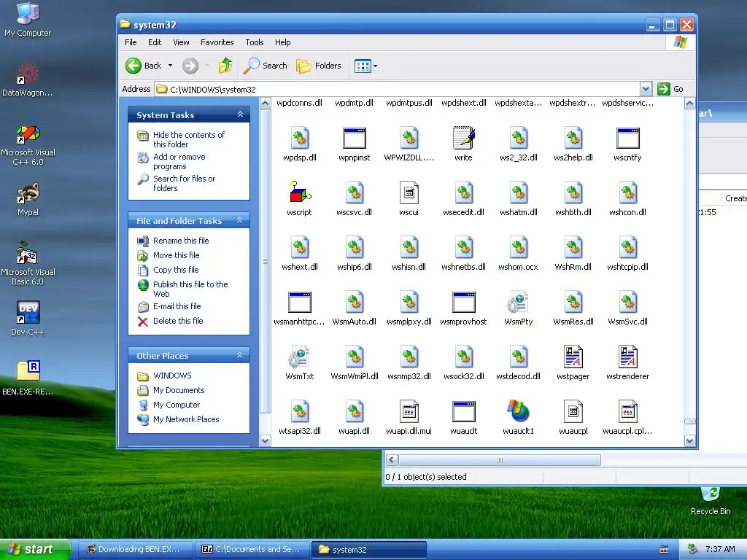Select the wscript file icon
Image resolution: width=747 pixels, height=560 pixels.
point(300,192)
